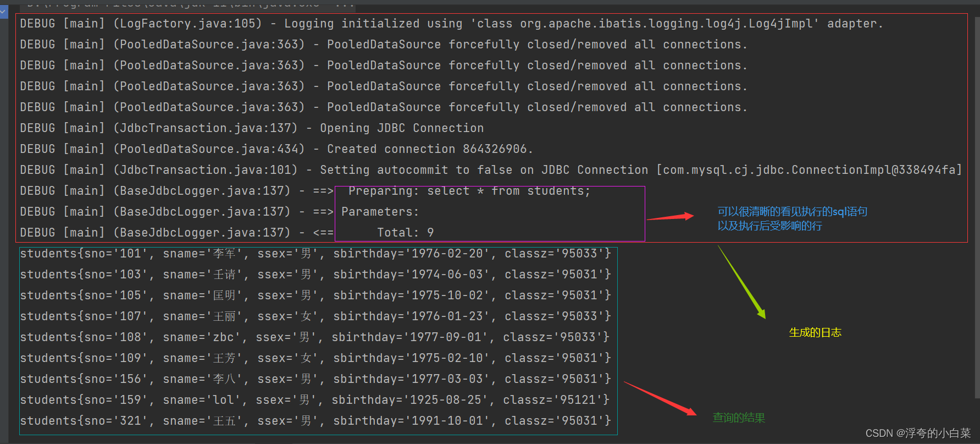The width and height of the screenshot is (980, 444).
Task: Click the students row with sname='zbc'
Action: pos(315,337)
